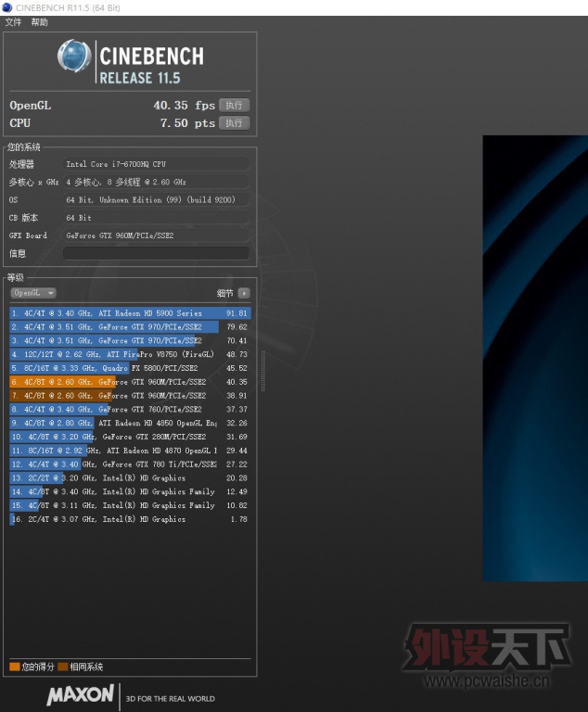The height and width of the screenshot is (712, 588).
Task: Click the panel splitter handle beside rankings
Action: point(262,371)
